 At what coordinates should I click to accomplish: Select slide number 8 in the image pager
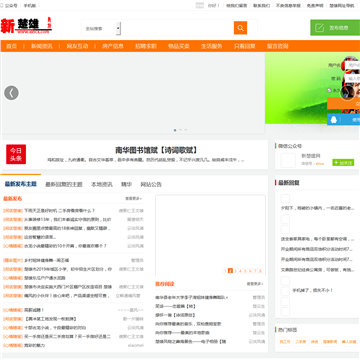[x=260, y=271]
